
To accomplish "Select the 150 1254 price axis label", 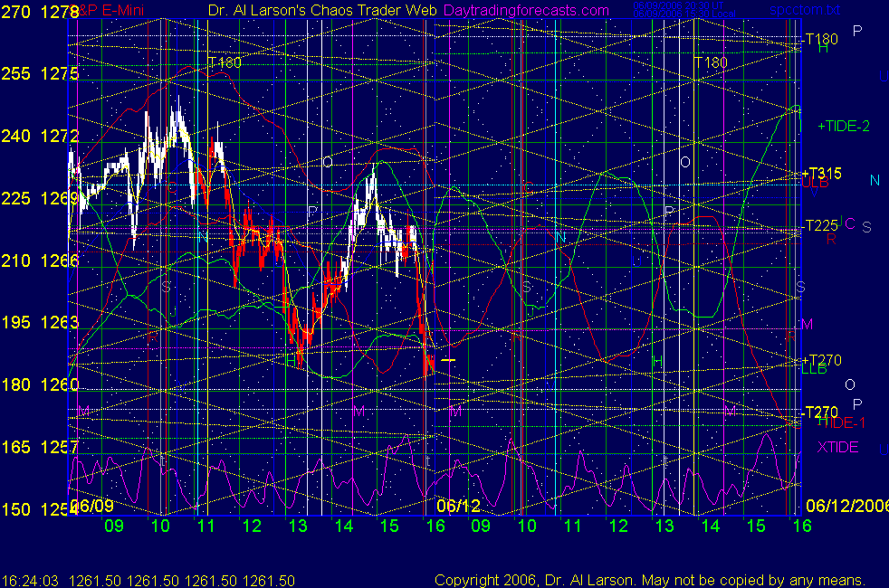I will (x=40, y=509).
